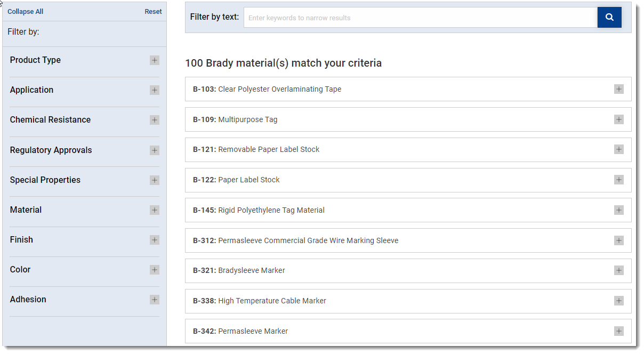The height and width of the screenshot is (354, 644).
Task: Click Collapse All link
Action: (x=26, y=12)
